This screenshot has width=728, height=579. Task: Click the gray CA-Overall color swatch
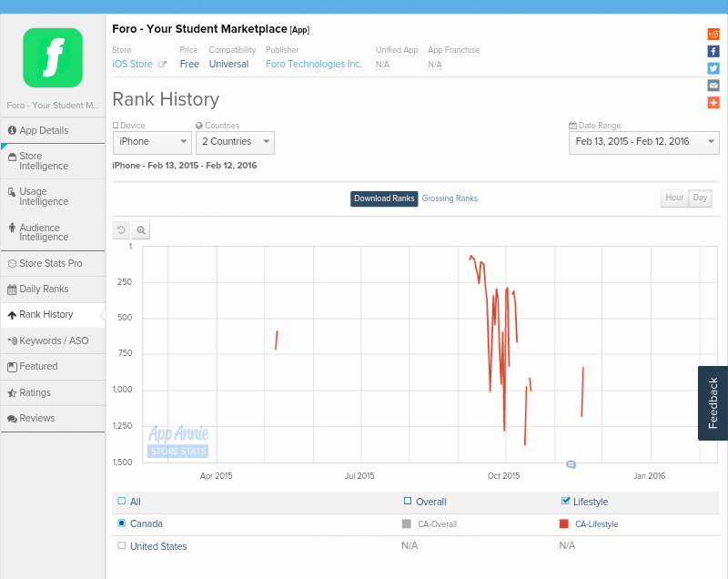406,523
